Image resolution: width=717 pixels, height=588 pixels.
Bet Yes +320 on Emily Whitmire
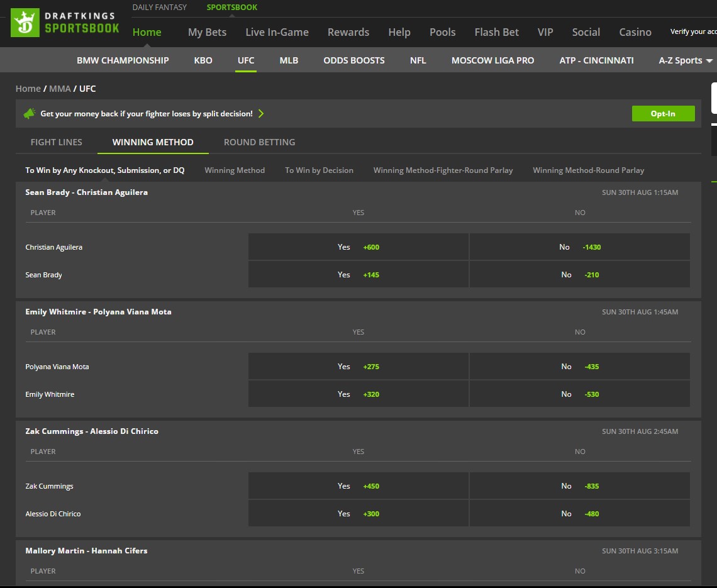tap(358, 394)
